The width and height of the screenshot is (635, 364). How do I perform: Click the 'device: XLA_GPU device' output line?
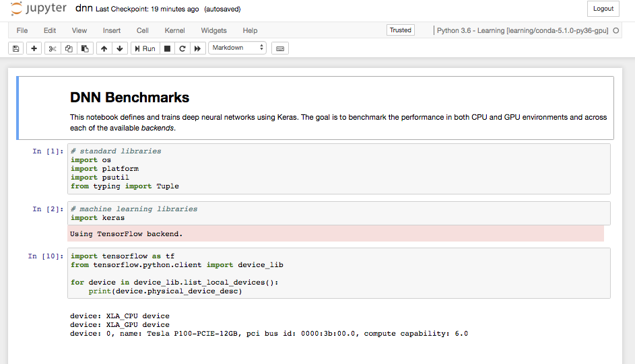point(120,325)
